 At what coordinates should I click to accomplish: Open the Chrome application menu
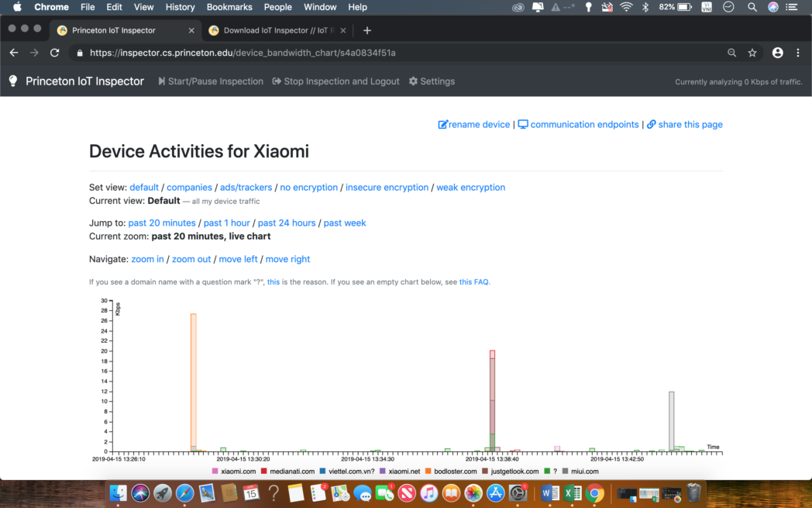click(51, 7)
